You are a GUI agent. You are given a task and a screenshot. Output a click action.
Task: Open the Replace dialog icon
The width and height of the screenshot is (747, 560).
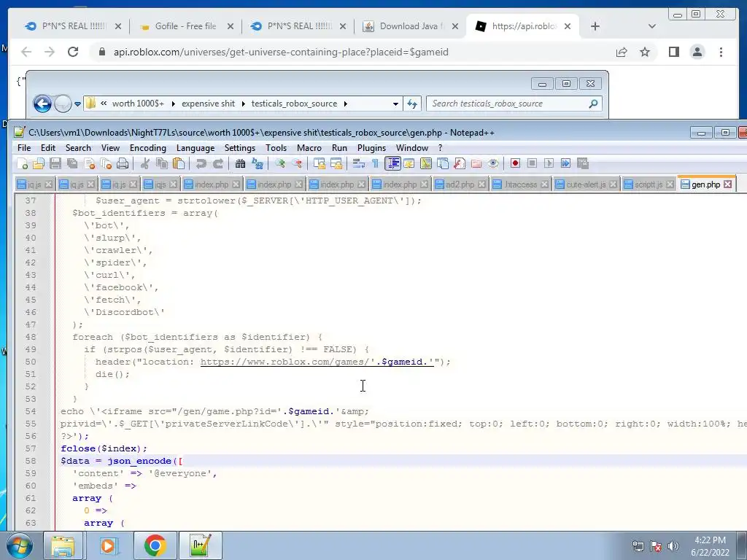tap(258, 164)
